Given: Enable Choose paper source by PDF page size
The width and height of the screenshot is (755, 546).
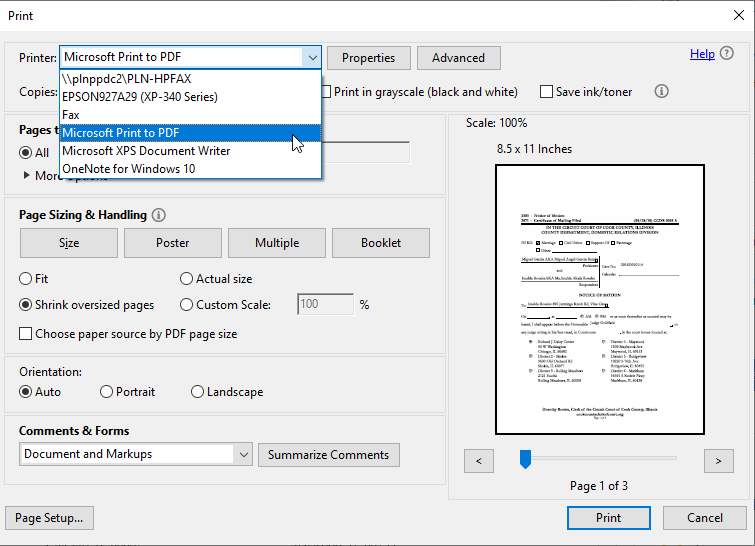Looking at the screenshot, I should coord(27,334).
